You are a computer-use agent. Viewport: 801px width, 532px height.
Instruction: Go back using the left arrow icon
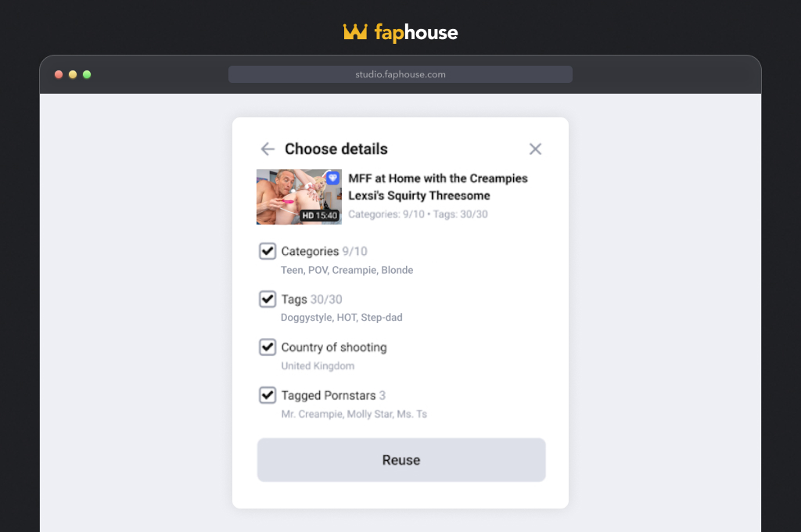pyautogui.click(x=268, y=149)
